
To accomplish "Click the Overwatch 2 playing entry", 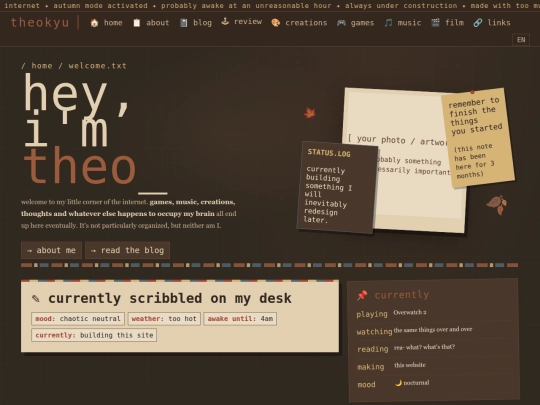I will (x=410, y=312).
